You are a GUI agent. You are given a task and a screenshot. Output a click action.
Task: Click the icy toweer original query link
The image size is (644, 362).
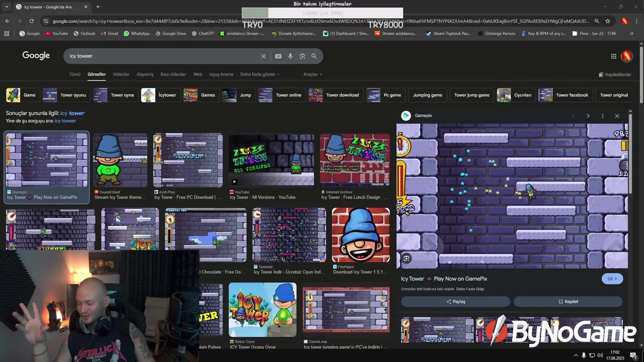click(65, 121)
